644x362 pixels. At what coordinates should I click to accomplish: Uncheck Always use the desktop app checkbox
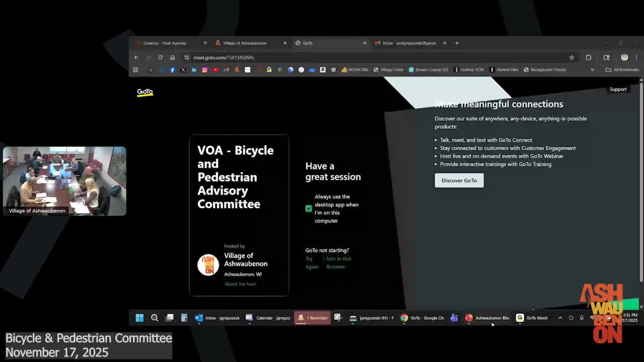click(x=308, y=209)
